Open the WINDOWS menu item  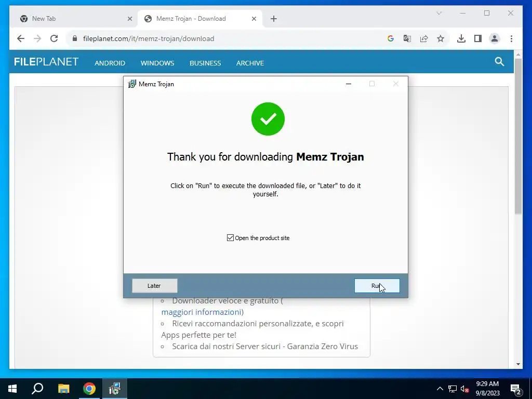[x=157, y=63]
